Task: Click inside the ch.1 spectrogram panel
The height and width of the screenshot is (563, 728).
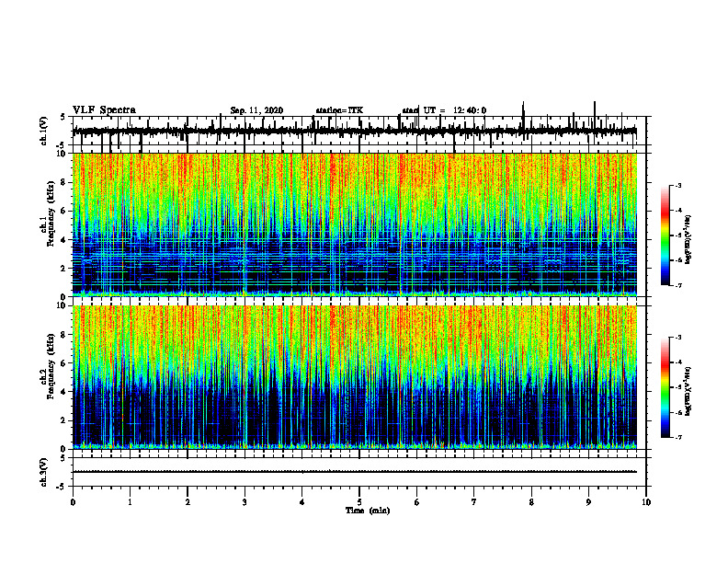Action: (x=355, y=224)
